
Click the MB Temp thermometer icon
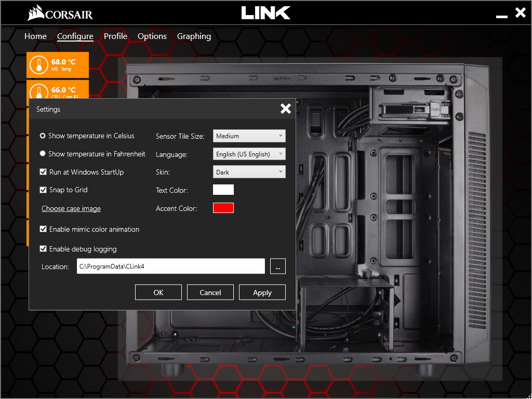coord(38,65)
